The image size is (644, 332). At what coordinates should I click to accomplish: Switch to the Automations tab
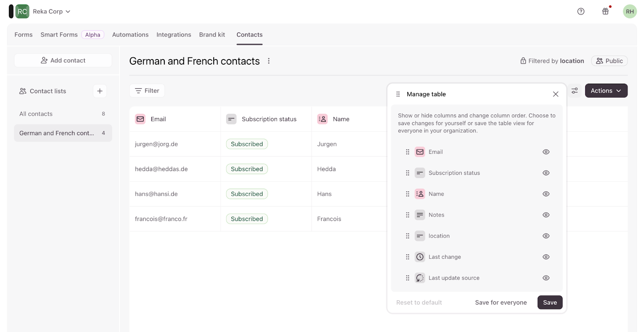tap(130, 35)
